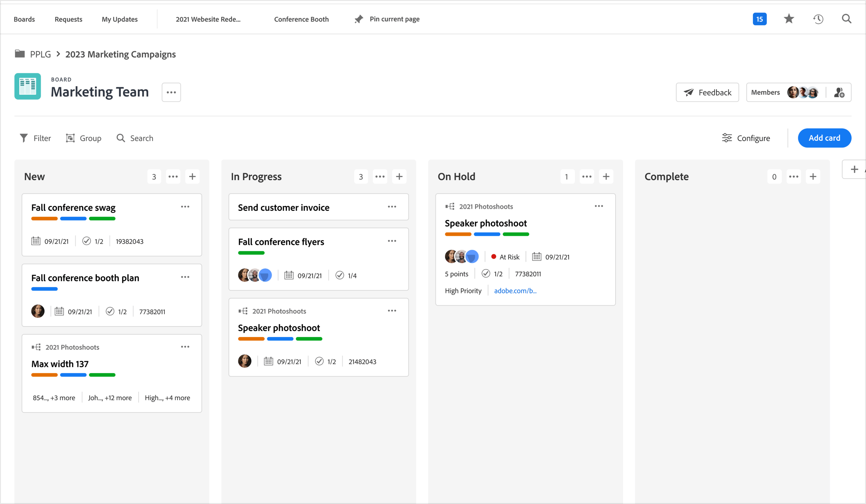The width and height of the screenshot is (866, 504).
Task: Click calendar icon on Fall conference swag card
Action: (x=36, y=241)
